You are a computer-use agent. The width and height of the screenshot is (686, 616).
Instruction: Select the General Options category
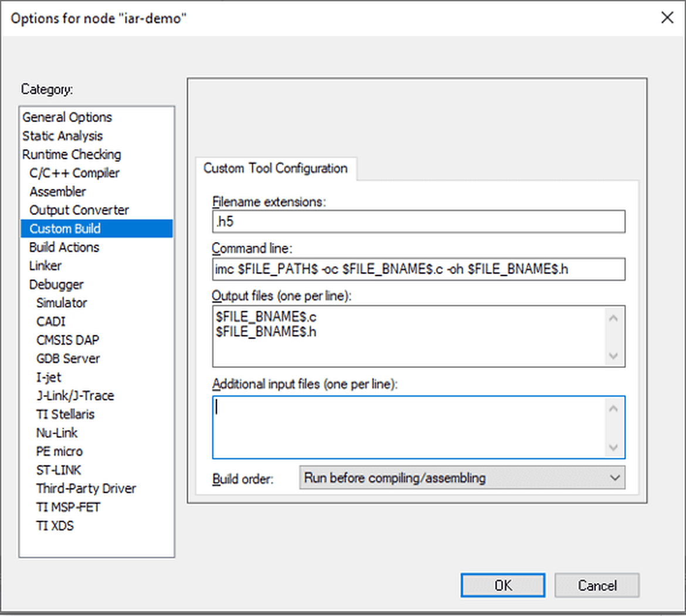coord(66,117)
